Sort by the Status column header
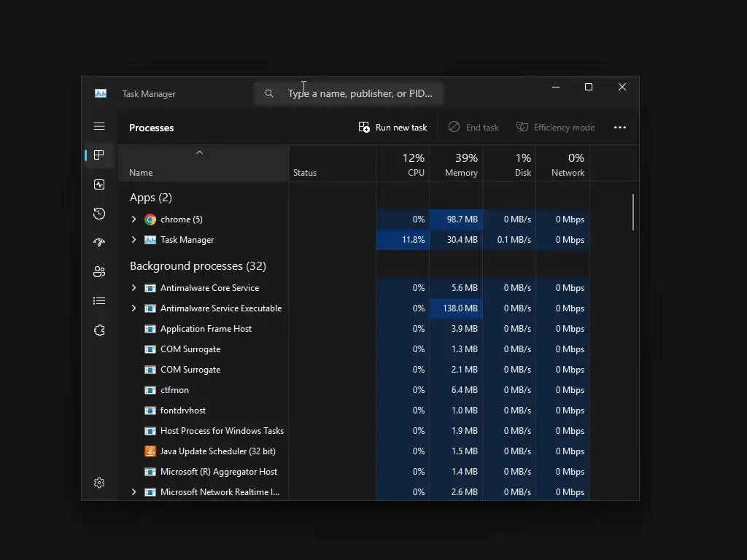This screenshot has height=560, width=747. [x=332, y=163]
